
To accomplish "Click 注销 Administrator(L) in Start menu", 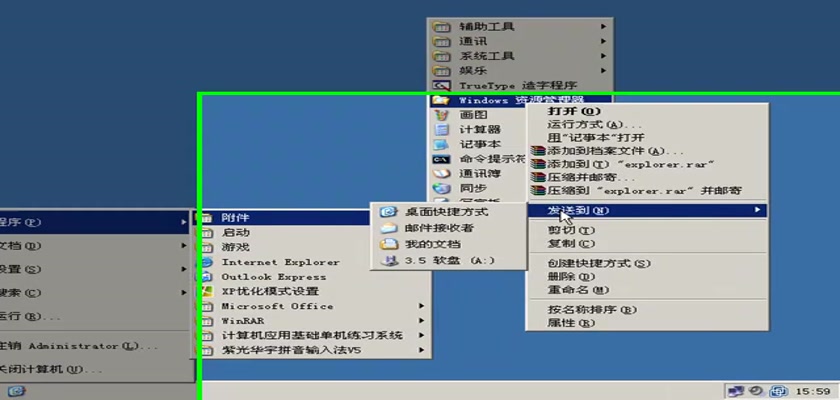I will (78, 346).
